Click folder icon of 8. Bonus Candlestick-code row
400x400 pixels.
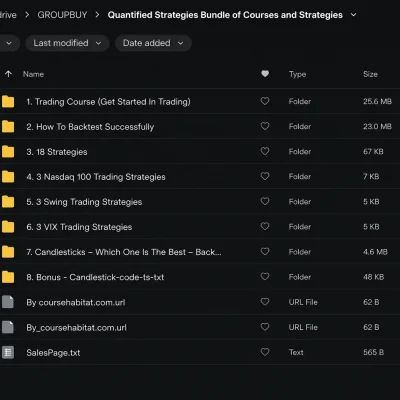[x=8, y=277]
